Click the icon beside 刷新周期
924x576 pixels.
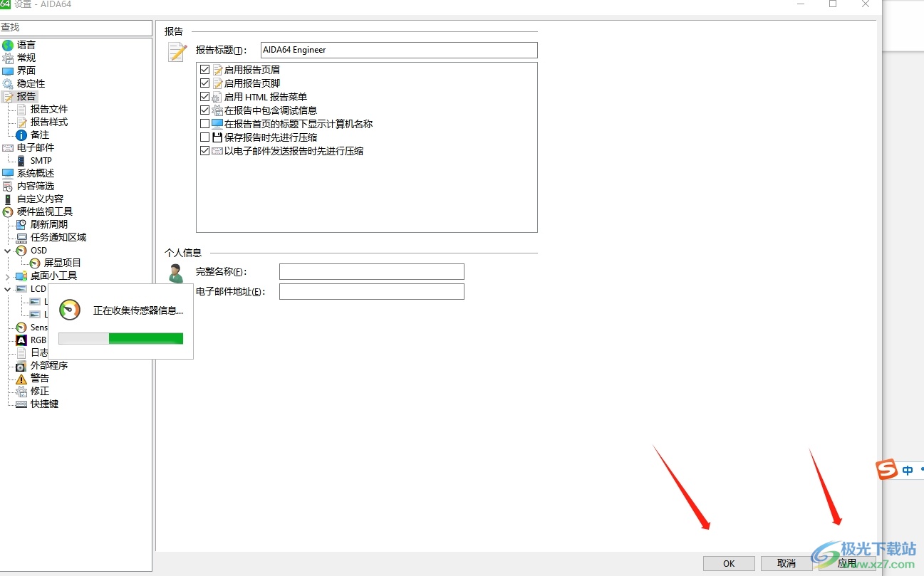21,224
